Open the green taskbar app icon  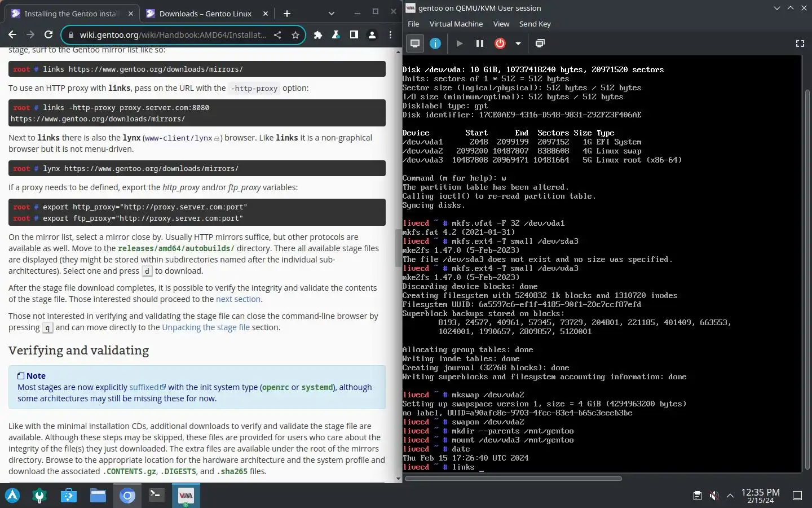coord(39,496)
